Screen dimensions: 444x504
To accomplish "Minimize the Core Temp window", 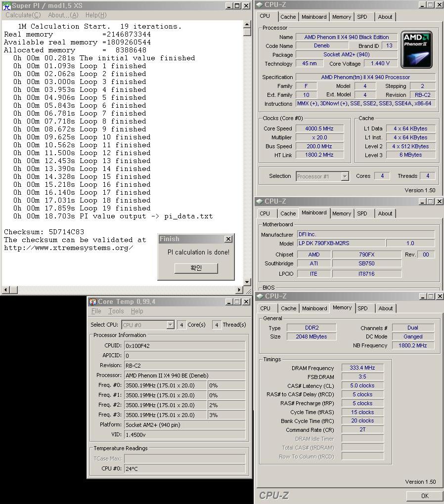I will [x=229, y=302].
